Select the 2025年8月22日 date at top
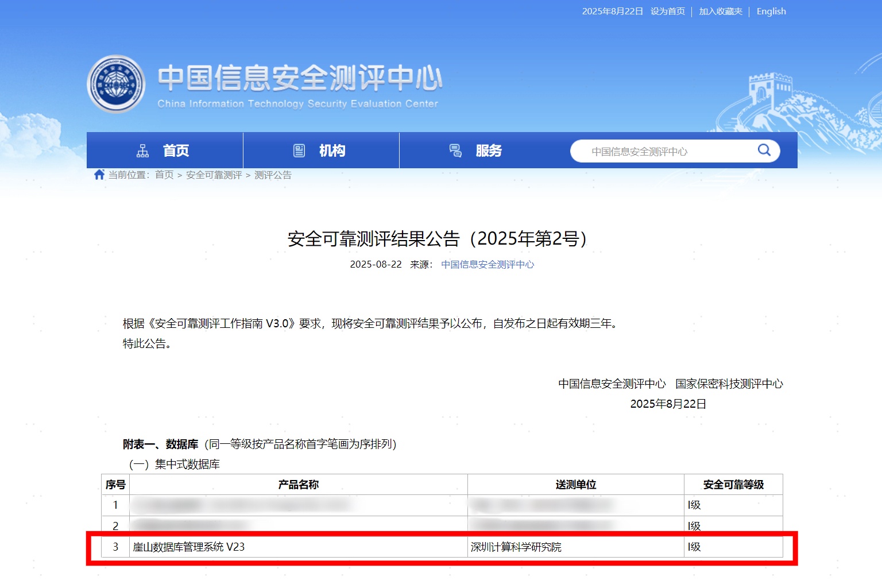This screenshot has height=588, width=882. 613,11
